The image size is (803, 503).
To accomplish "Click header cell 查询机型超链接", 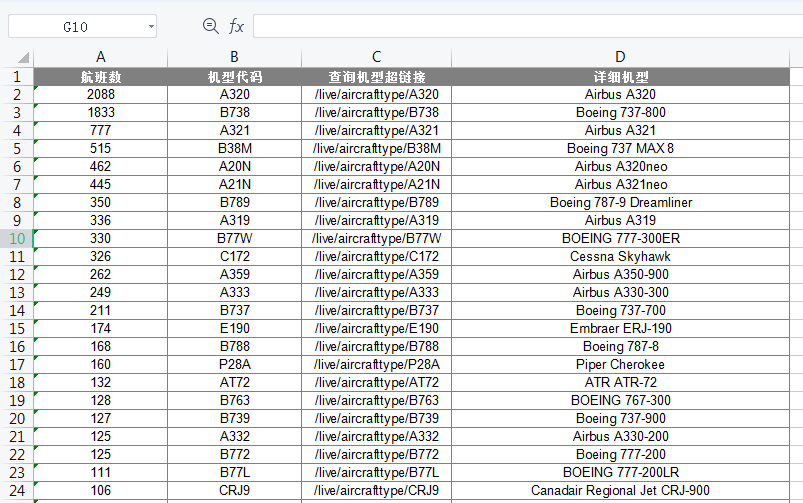I will click(376, 77).
